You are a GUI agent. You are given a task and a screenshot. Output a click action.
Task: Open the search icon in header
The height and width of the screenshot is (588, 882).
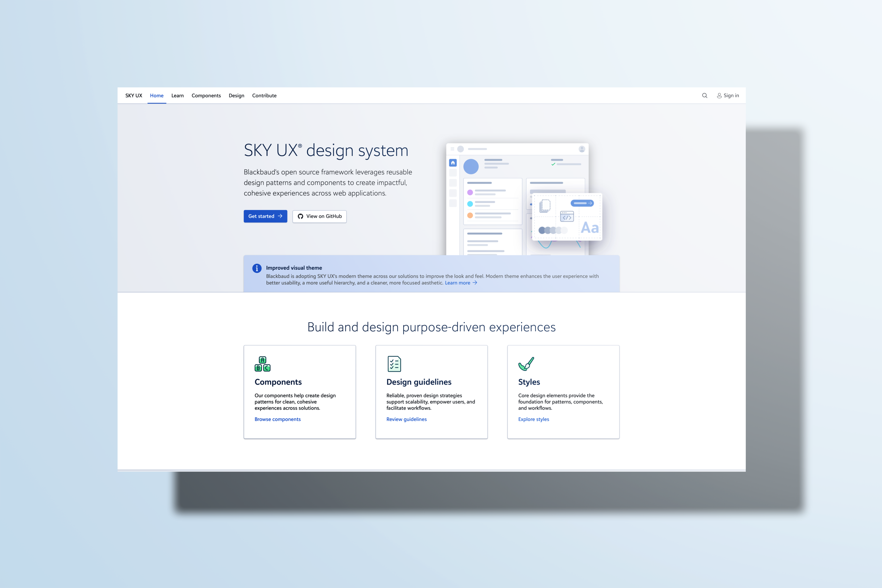705,96
